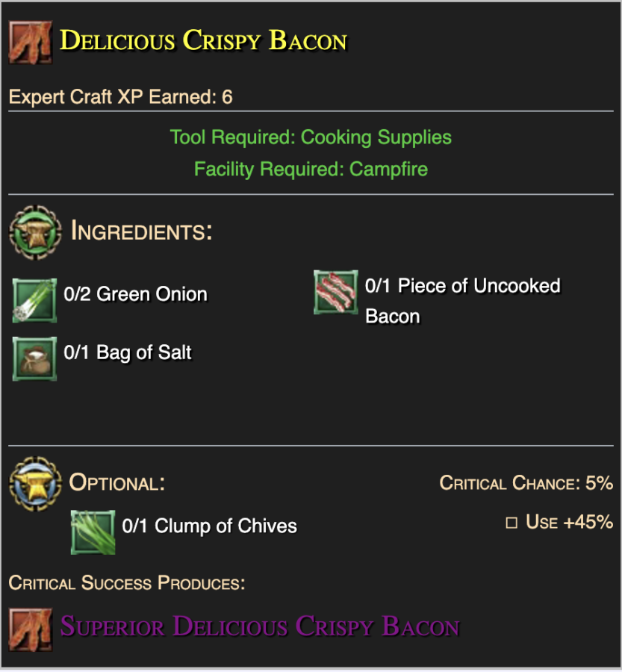Click the Tool Required: Cooking Supplies text
Image resolution: width=622 pixels, height=672 pixels.
click(311, 137)
